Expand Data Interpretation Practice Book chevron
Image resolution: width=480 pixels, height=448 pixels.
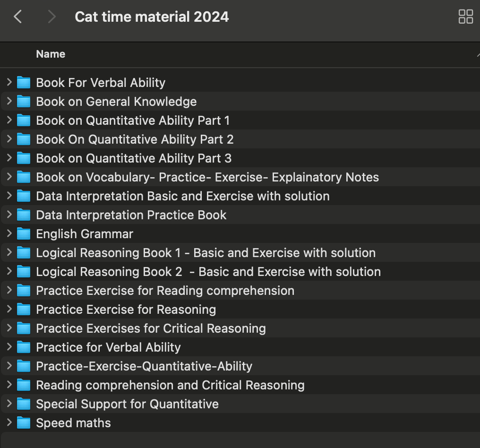(9, 215)
